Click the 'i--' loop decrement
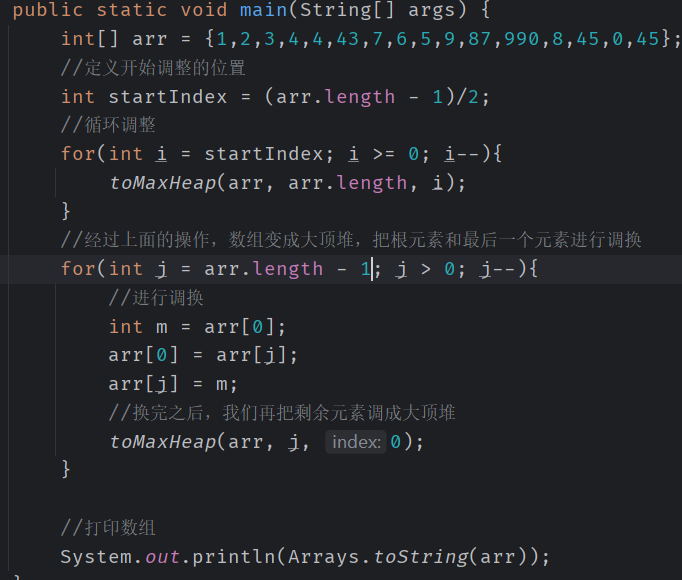682x580 pixels. click(461, 154)
